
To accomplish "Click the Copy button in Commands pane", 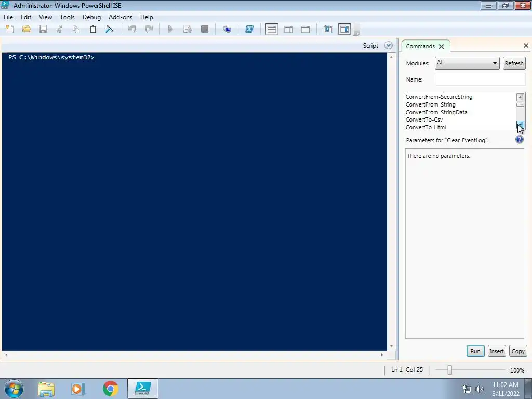I will pyautogui.click(x=518, y=351).
